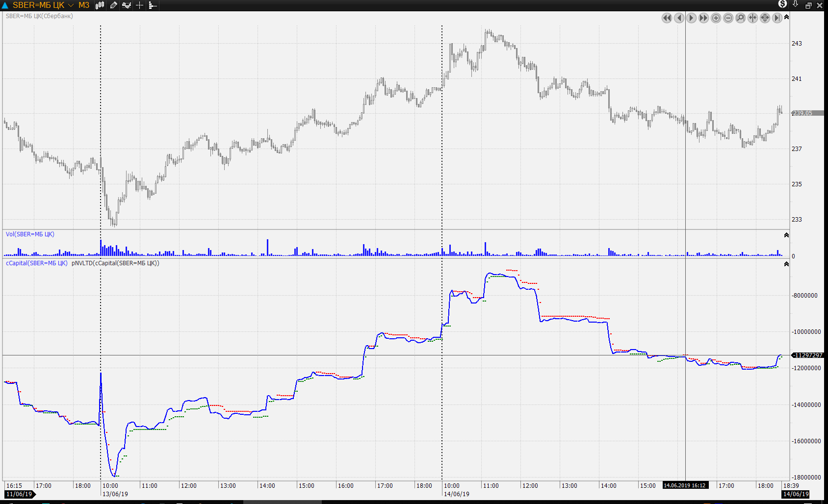
Task: Click the 14.06.2019 16:12 time marker
Action: [685, 485]
